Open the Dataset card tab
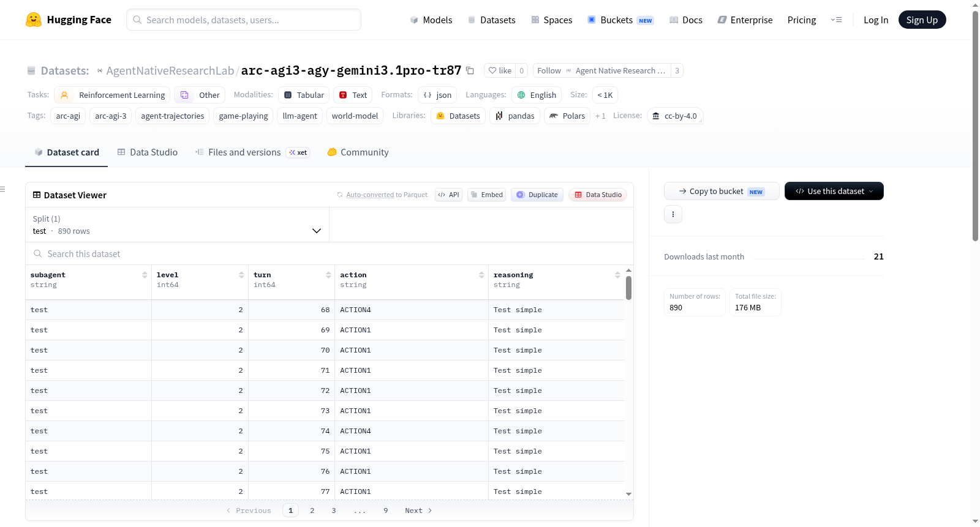This screenshot has height=527, width=980. point(66,152)
